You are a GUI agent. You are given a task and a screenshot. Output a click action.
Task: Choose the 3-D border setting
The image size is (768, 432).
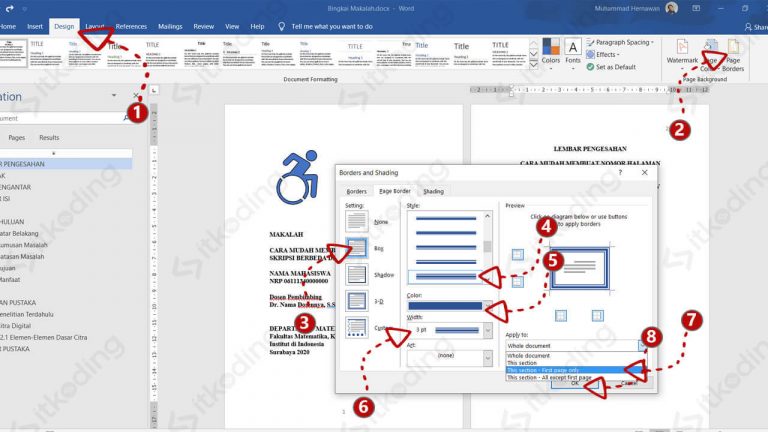click(357, 301)
